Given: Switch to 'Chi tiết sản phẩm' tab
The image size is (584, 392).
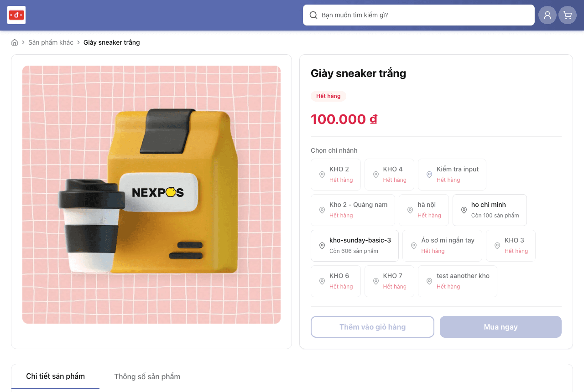Looking at the screenshot, I should coord(55,376).
